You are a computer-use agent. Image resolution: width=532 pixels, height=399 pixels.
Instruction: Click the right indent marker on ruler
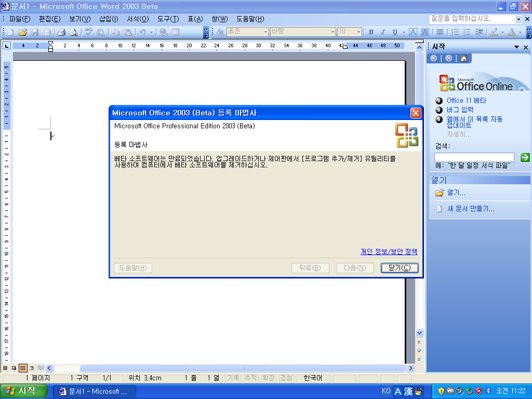[345, 47]
